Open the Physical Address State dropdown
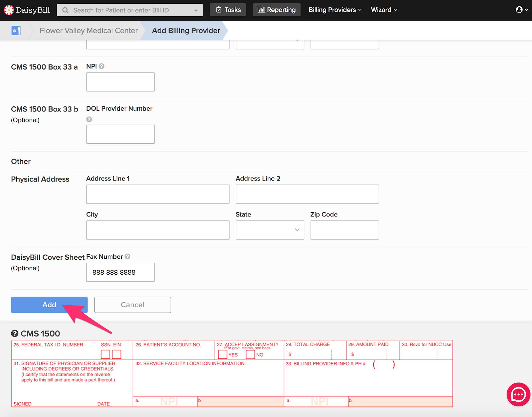 click(x=270, y=230)
